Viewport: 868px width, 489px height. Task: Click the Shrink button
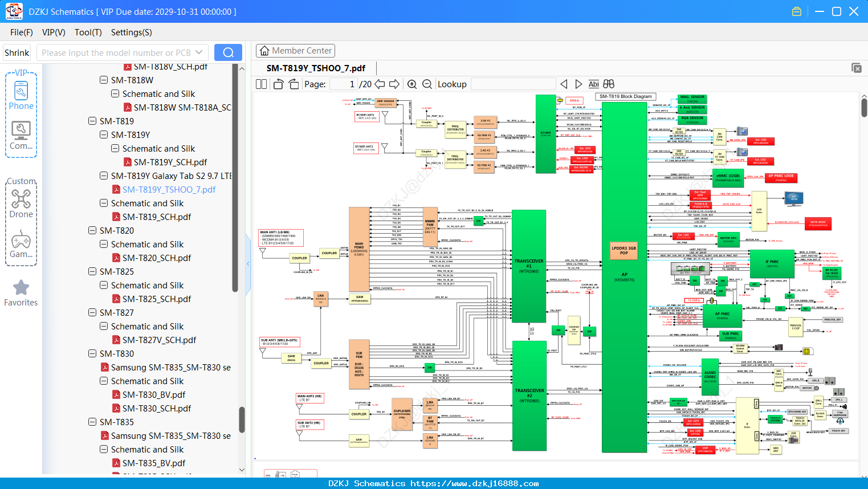17,52
